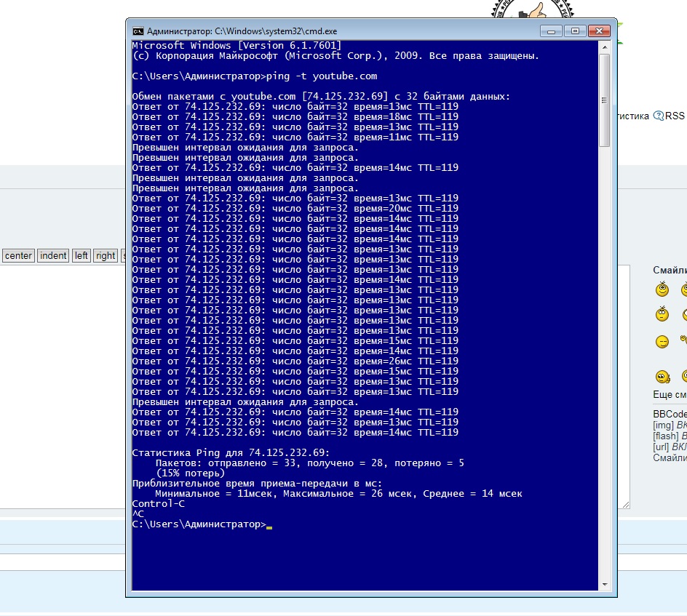Image resolution: width=687 pixels, height=616 pixels.
Task: Minimize the cmd.exe window
Action: tap(551, 31)
